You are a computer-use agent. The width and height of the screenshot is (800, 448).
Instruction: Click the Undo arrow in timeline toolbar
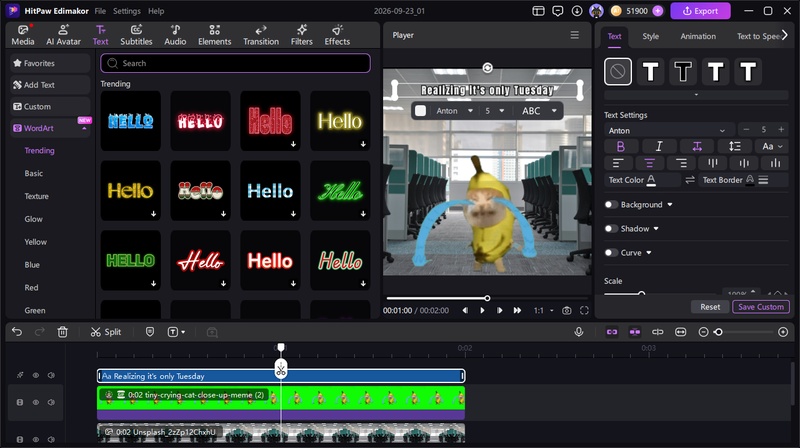point(17,332)
